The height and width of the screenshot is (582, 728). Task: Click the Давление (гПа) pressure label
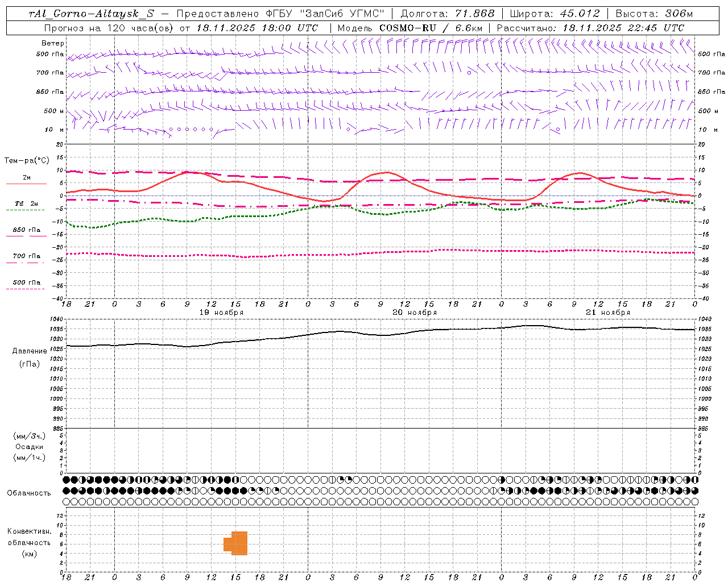30,357
